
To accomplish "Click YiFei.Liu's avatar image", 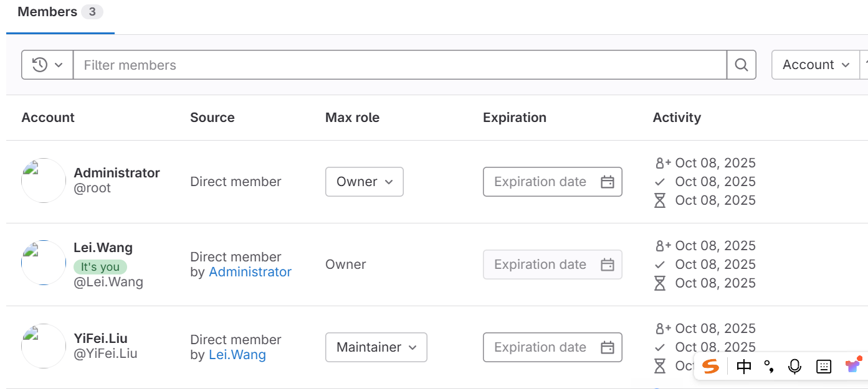I will (x=44, y=346).
